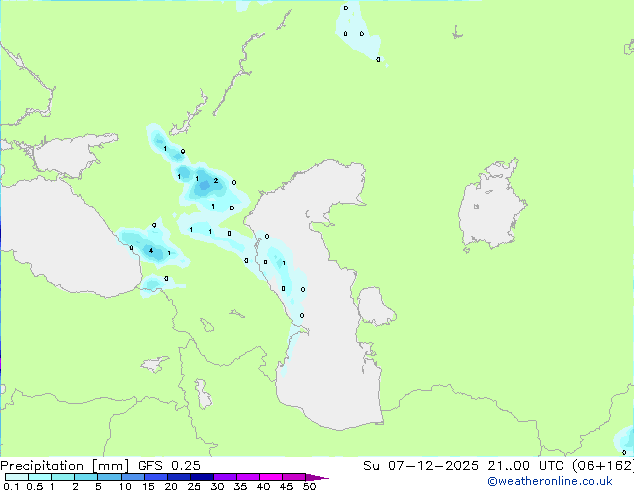The height and width of the screenshot is (490, 634).
Task: Select the 10–15 mm legend color swatch
Action: 133,477
